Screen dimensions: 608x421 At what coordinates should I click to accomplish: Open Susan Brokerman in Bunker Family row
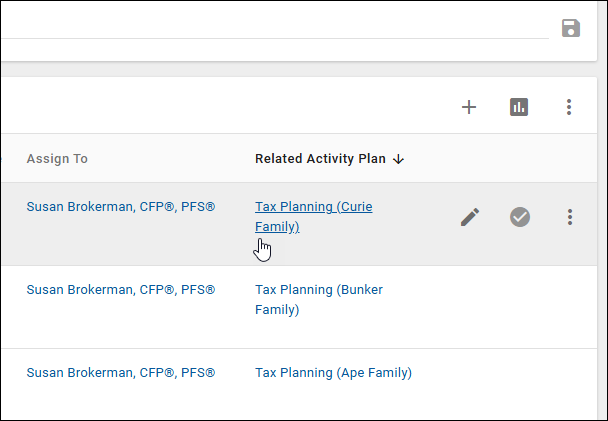(120, 290)
